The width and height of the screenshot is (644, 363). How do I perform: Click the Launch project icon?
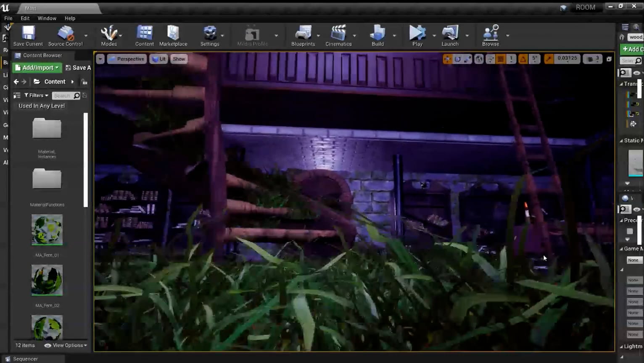tap(450, 35)
